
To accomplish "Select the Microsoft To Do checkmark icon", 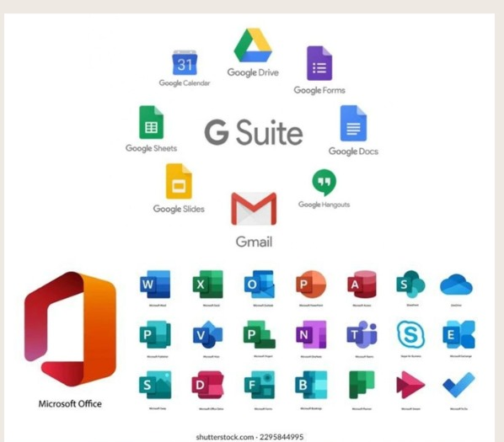I will coord(458,385).
